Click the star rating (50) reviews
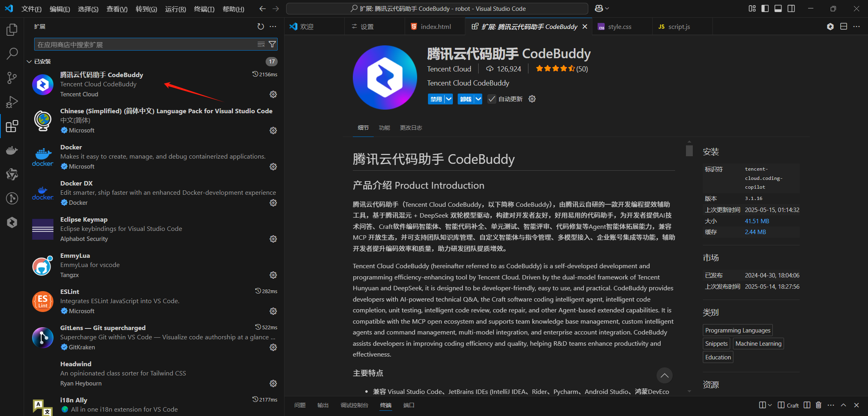The height and width of the screenshot is (416, 868). click(x=562, y=69)
